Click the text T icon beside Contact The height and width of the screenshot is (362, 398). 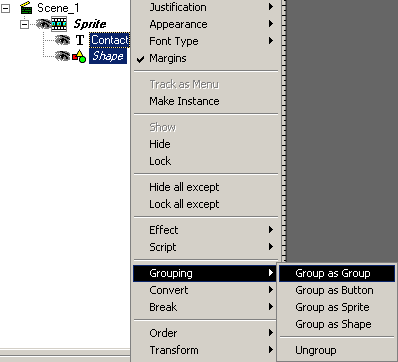[79, 40]
